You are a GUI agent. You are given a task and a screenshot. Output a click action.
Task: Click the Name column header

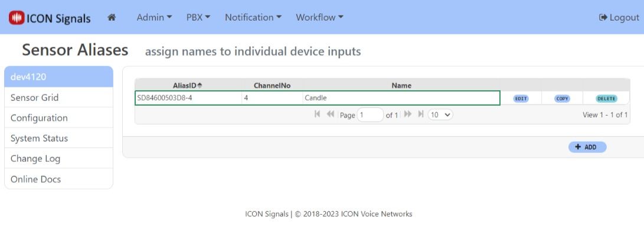click(401, 86)
